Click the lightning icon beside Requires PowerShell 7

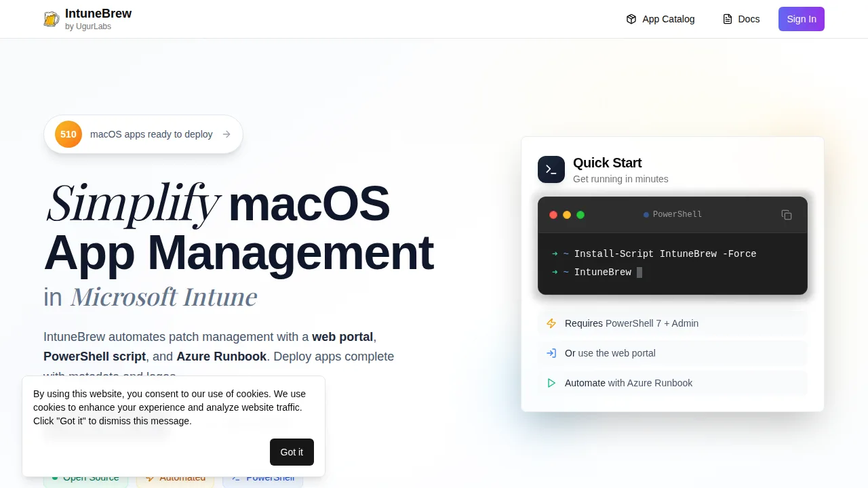point(551,323)
